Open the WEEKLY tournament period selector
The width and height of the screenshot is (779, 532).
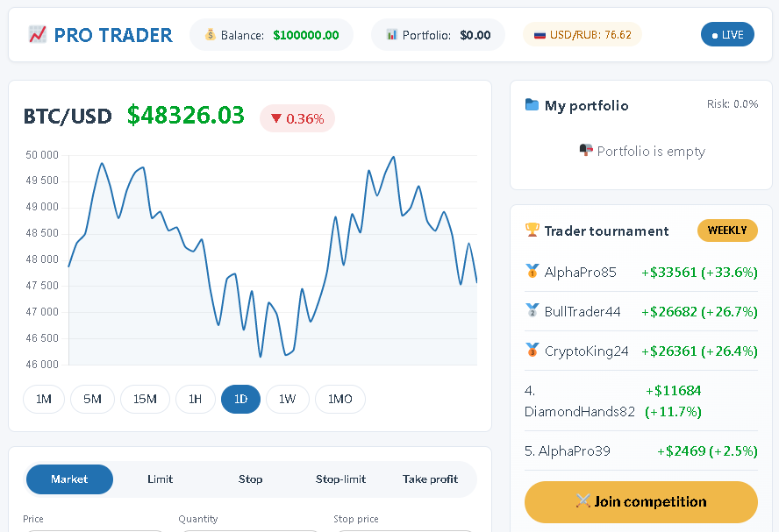pos(726,231)
